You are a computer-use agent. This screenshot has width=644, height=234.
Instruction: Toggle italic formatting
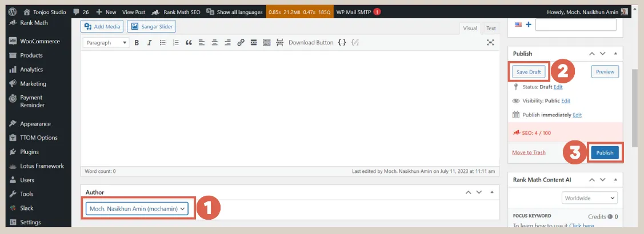click(150, 42)
